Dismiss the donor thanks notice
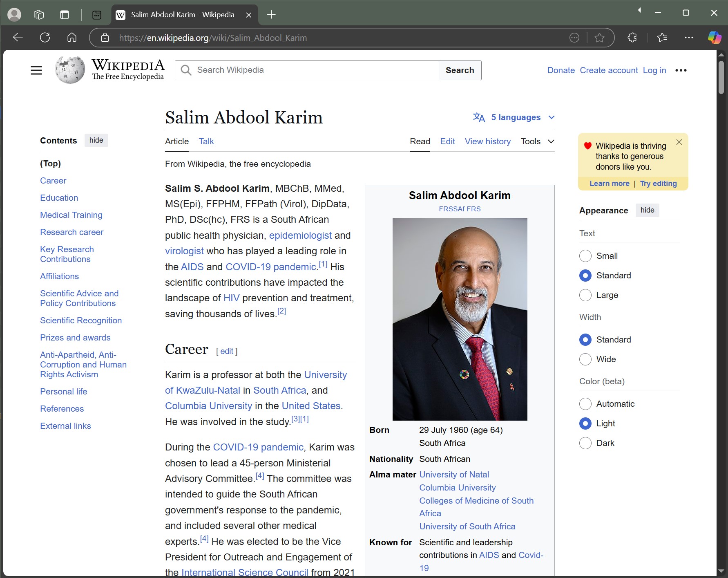The height and width of the screenshot is (578, 728). point(679,142)
